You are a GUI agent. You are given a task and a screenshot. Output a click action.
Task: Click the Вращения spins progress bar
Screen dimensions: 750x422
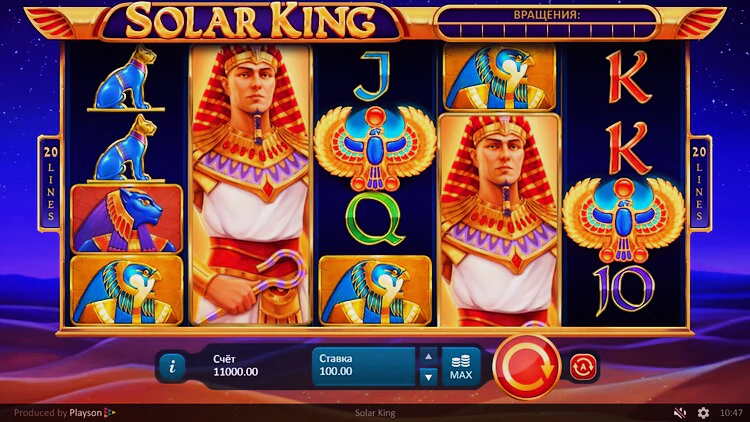click(x=546, y=22)
